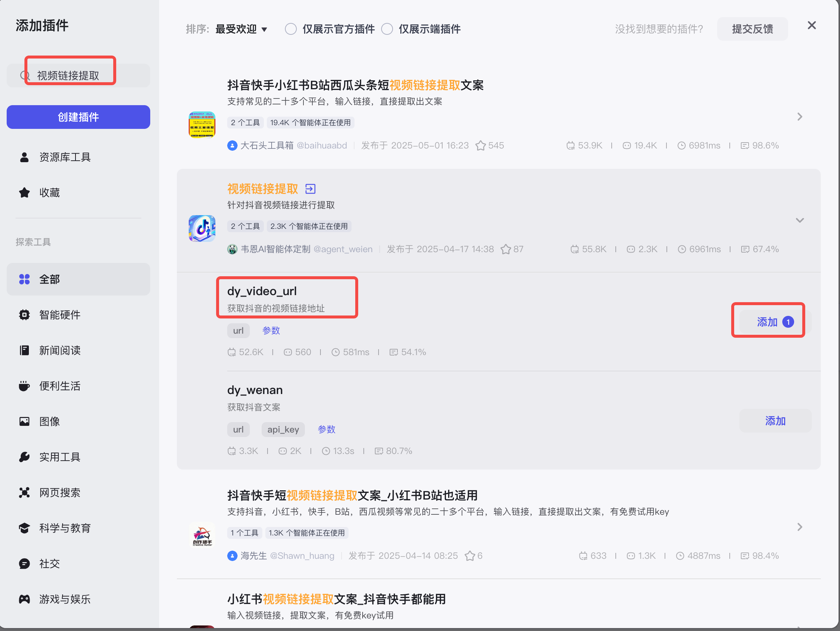View 参数 of dy_wenan
This screenshot has height=631, width=840.
(327, 430)
